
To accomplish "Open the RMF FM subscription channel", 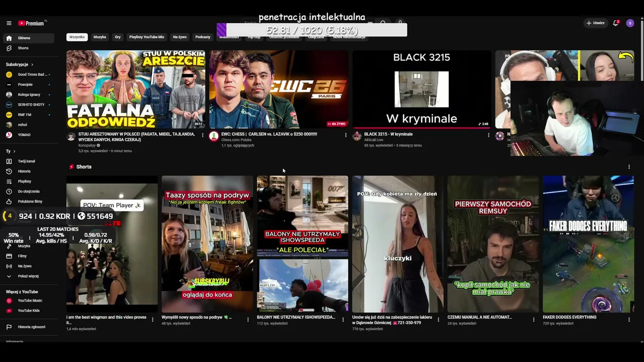I will [28, 115].
